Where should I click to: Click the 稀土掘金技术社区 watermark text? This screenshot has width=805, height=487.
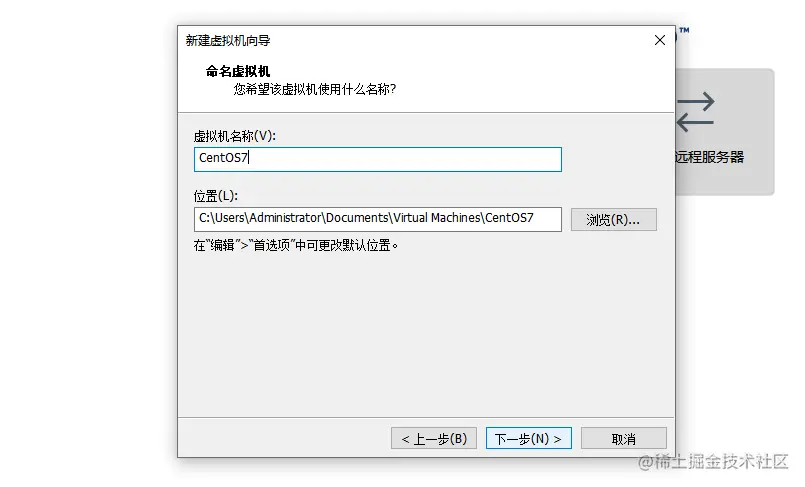tap(722, 462)
